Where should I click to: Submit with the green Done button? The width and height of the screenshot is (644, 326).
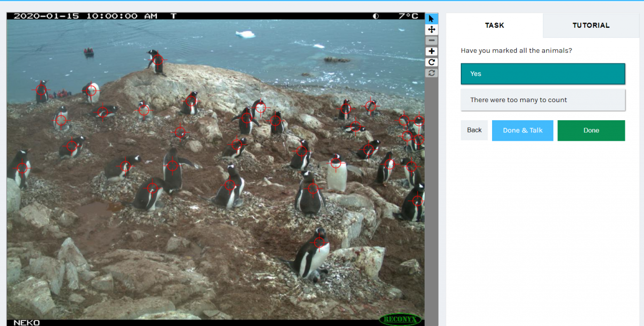click(x=591, y=130)
